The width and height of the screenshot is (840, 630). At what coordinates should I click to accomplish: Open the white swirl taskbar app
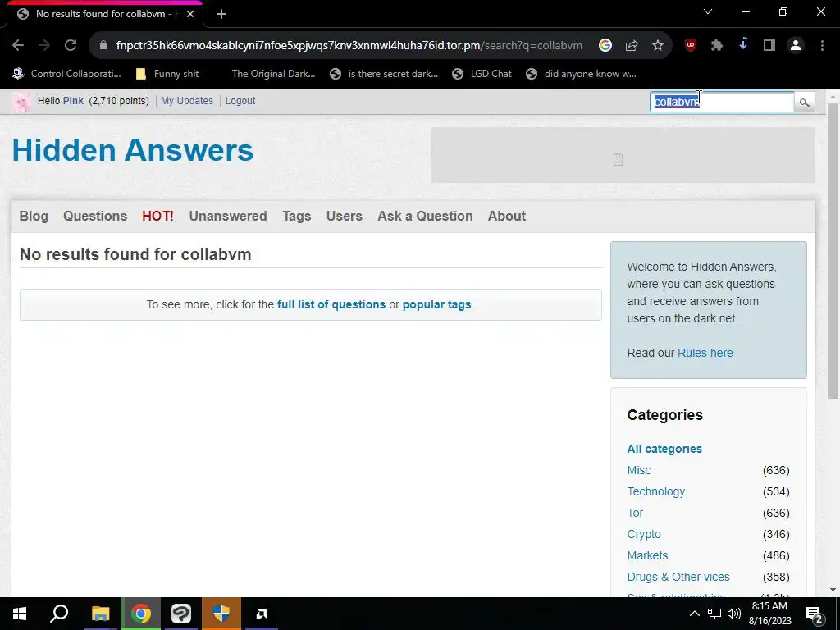181,614
